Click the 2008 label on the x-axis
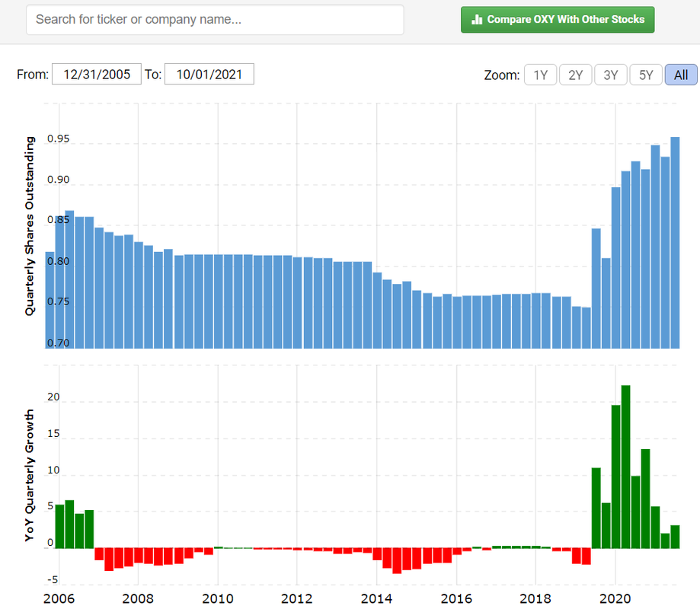Viewport: 700px width, 609px height. [x=138, y=599]
